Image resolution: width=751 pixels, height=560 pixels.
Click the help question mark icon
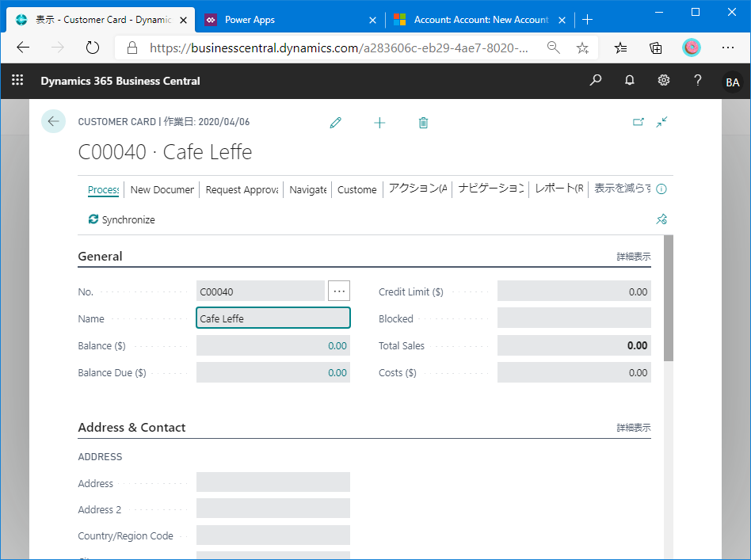[697, 80]
